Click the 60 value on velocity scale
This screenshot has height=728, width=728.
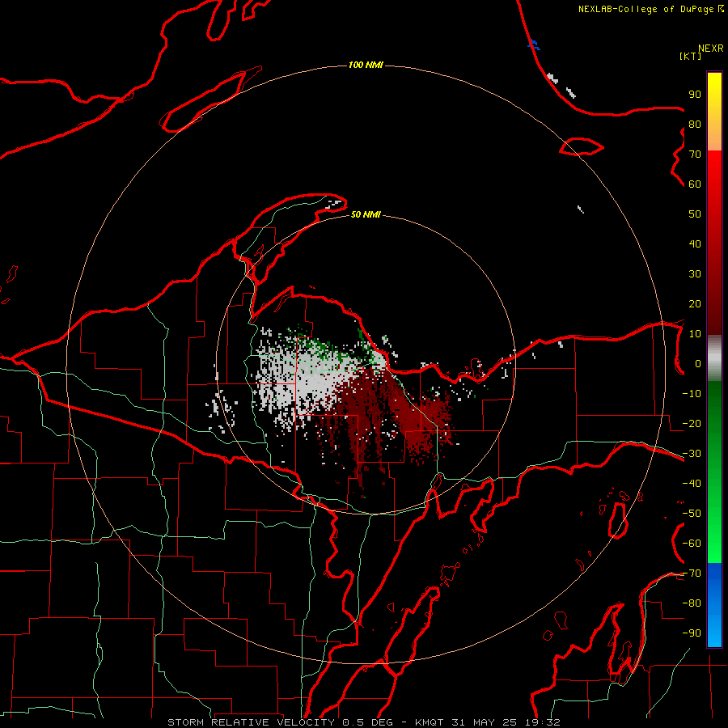click(695, 184)
